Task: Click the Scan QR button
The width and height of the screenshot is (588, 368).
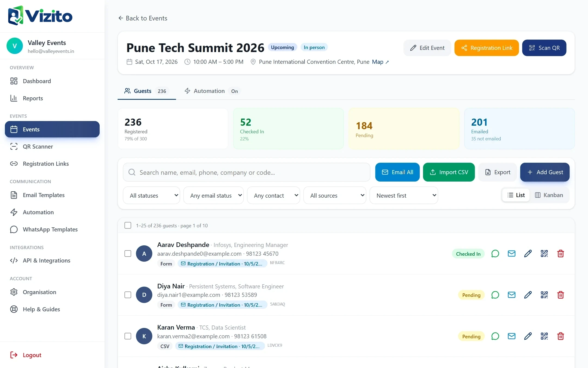Action: [x=544, y=48]
